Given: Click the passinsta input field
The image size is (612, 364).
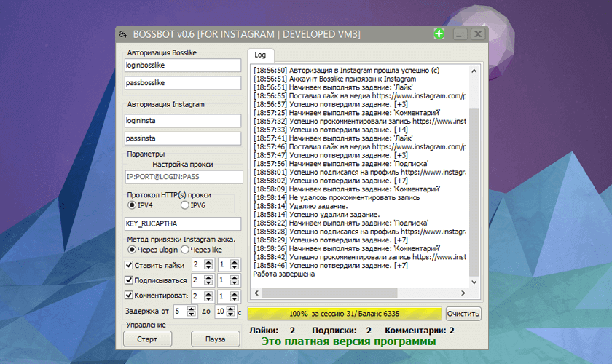Looking at the screenshot, I should [183, 138].
